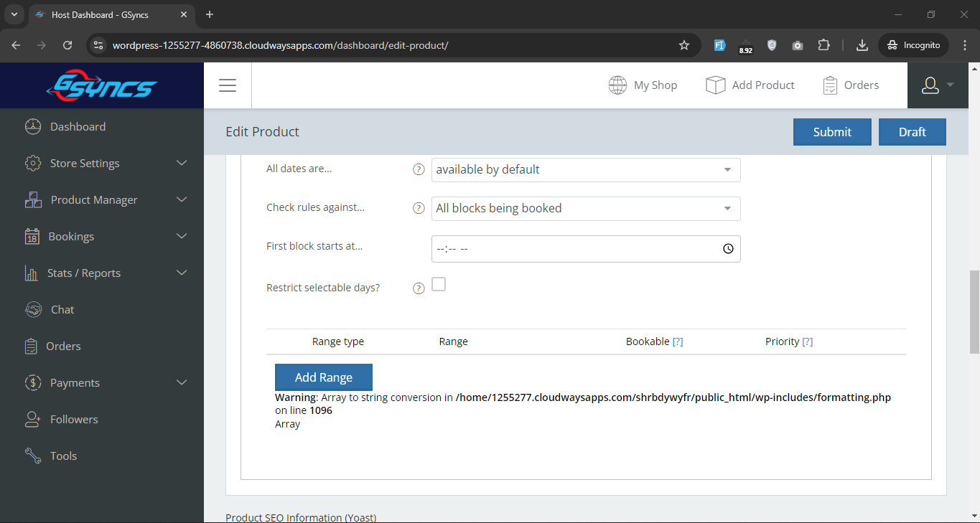Click the Tools wrench icon
Viewport: 980px width, 523px height.
(33, 456)
